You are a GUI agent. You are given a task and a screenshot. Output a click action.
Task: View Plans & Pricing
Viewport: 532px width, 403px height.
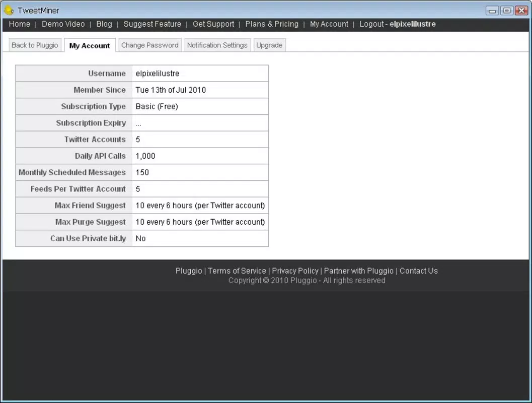pos(272,24)
